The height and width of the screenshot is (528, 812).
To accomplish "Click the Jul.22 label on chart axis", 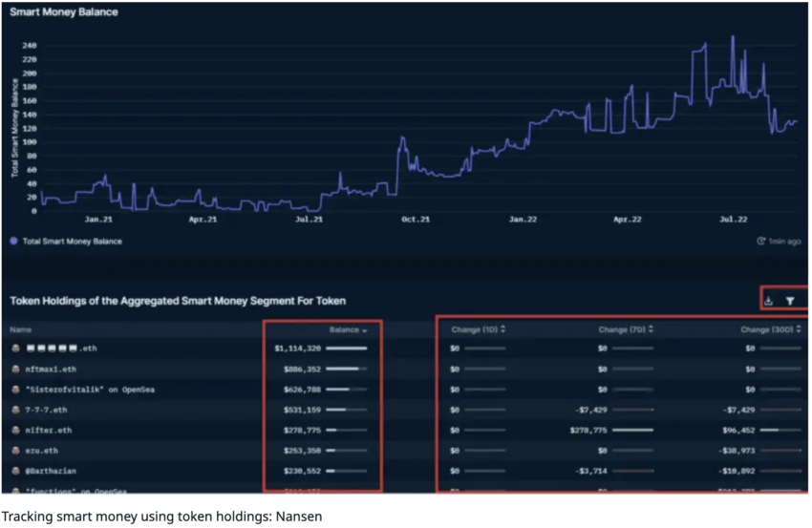I will pyautogui.click(x=734, y=220).
